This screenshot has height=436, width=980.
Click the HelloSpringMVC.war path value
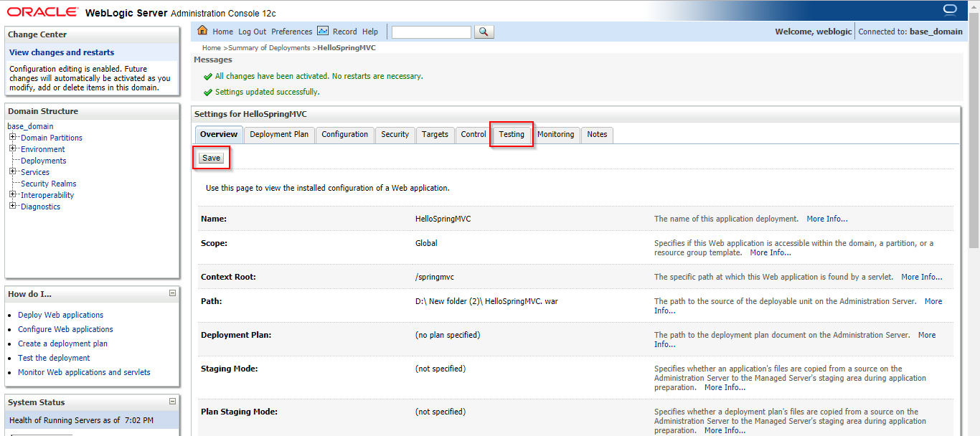(x=486, y=301)
